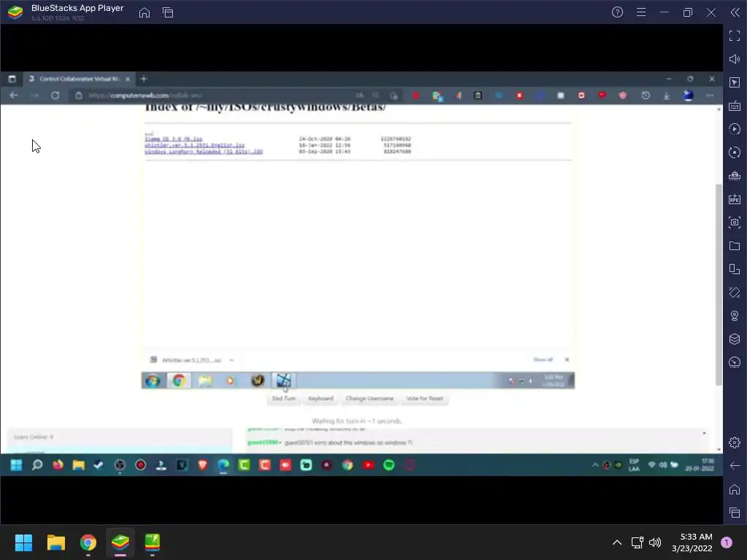Toggle eco mode speedometer icon in sidebar
The width and height of the screenshot is (747, 560).
point(735,362)
